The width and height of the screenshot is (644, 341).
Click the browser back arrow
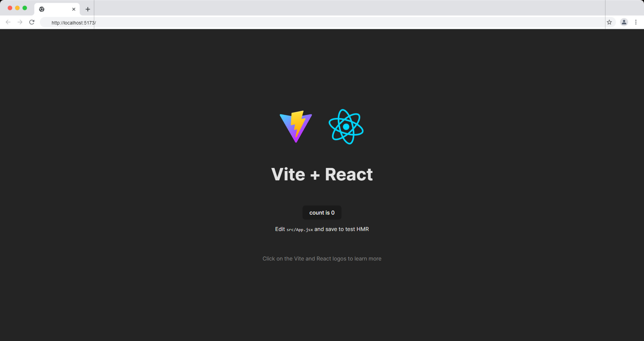pyautogui.click(x=8, y=22)
